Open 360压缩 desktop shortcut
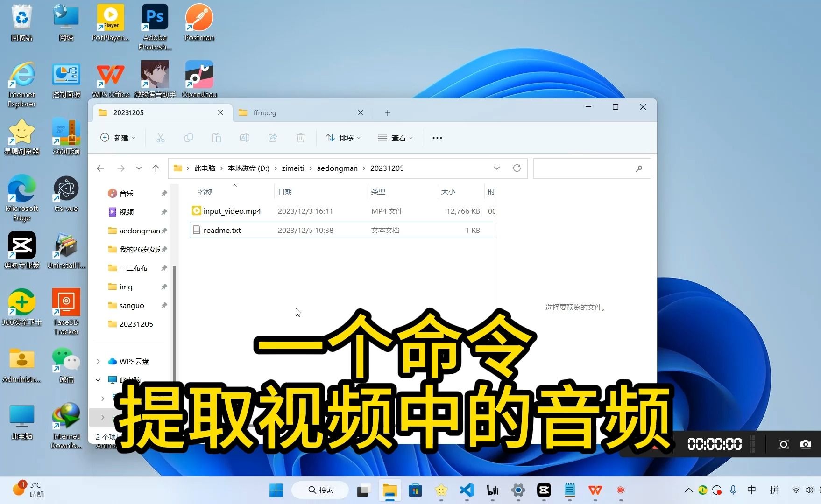 coord(66,137)
